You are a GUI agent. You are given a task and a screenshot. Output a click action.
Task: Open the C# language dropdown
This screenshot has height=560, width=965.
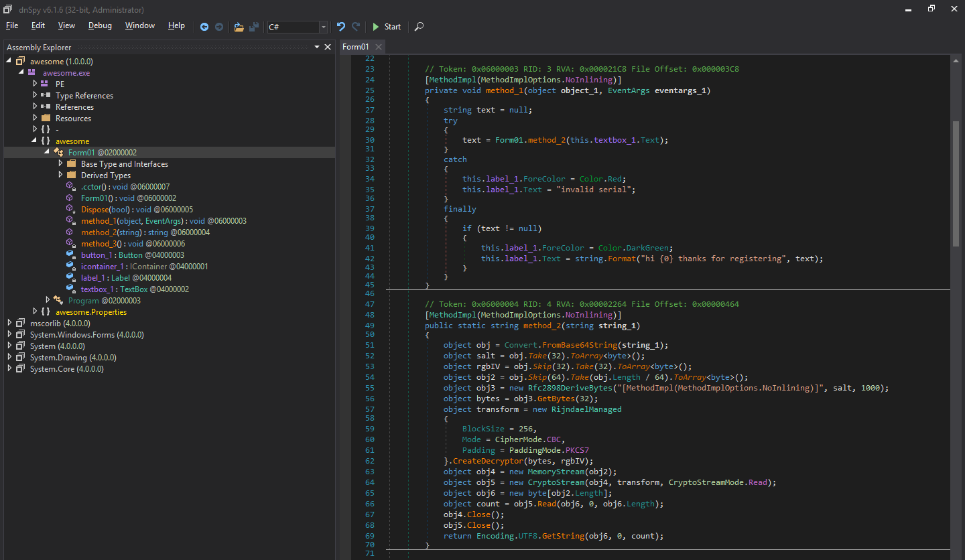coord(324,27)
